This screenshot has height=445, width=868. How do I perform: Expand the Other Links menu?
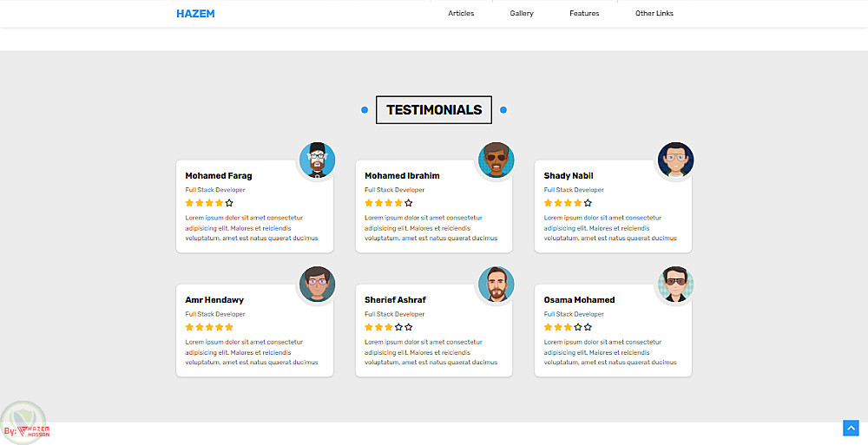654,14
